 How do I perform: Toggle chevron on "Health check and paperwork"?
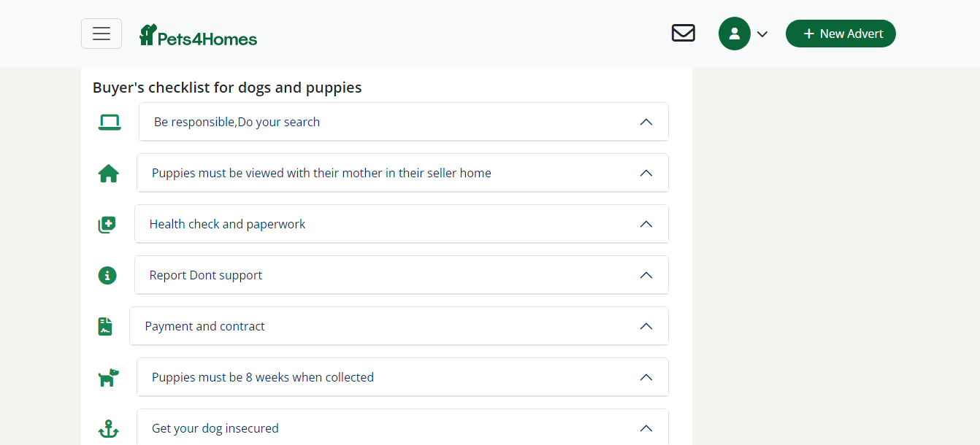click(x=646, y=224)
